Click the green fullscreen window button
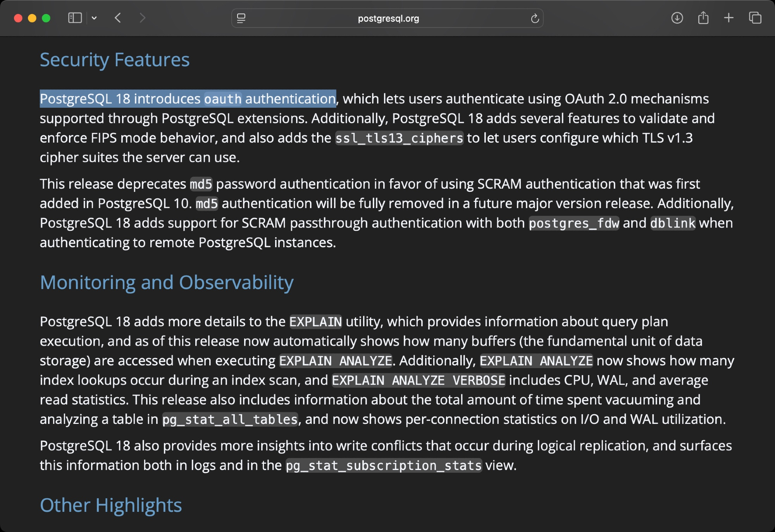Viewport: 775px width, 532px height. tap(46, 18)
